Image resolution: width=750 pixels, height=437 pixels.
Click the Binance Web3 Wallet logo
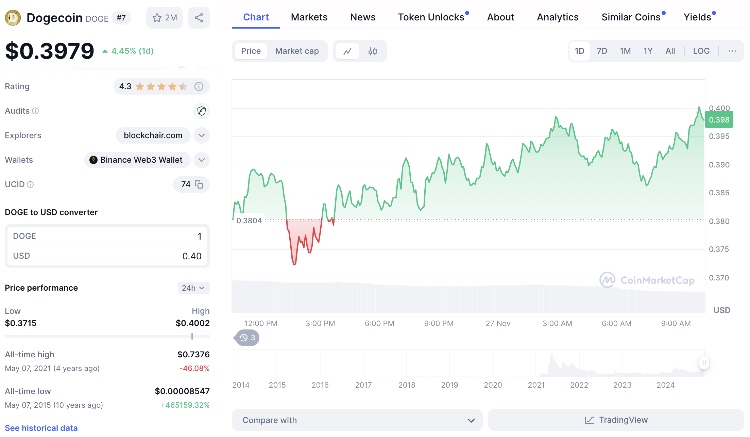coord(93,160)
